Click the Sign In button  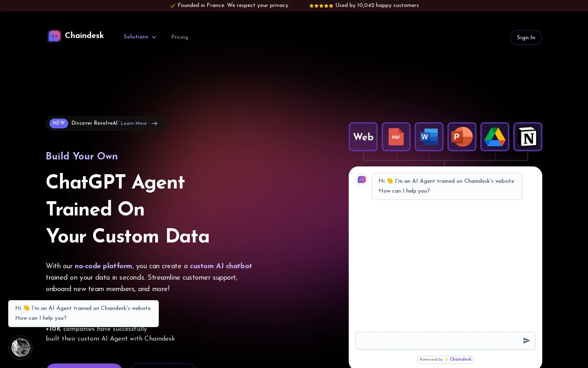(x=526, y=38)
